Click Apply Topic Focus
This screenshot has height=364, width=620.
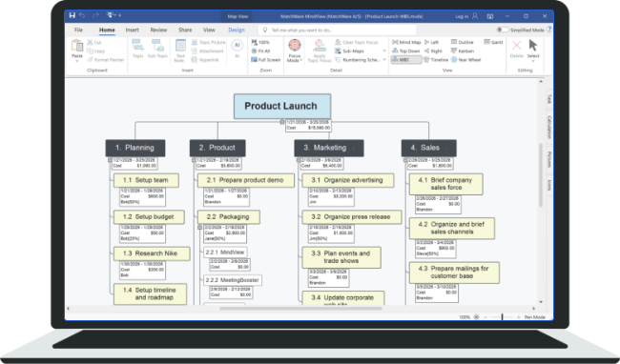[320, 51]
